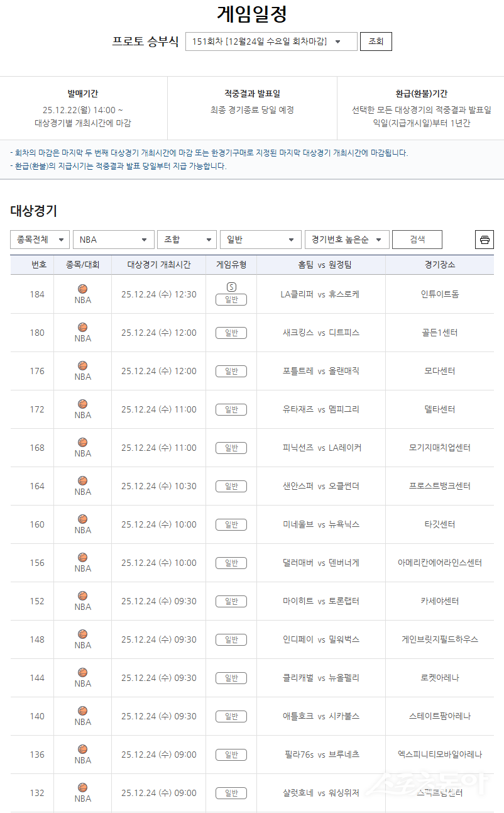This screenshot has height=813, width=504.
Task: Click the 일반 badge on game 136
Action: (x=231, y=755)
